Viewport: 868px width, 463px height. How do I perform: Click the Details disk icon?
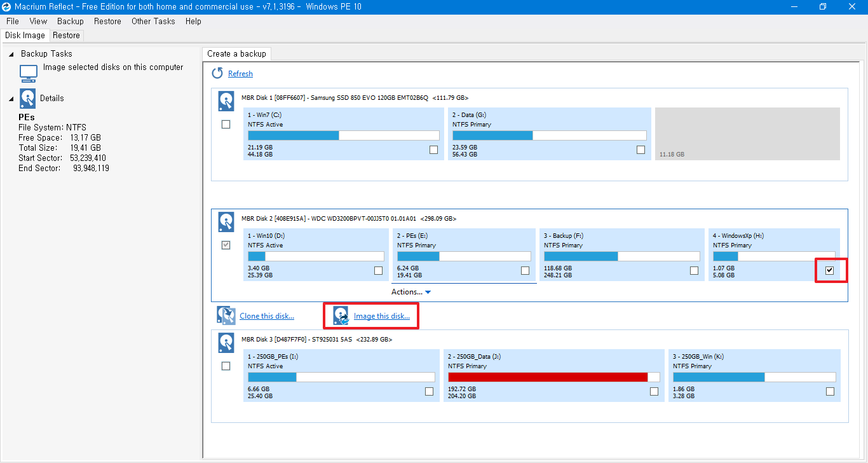28,99
